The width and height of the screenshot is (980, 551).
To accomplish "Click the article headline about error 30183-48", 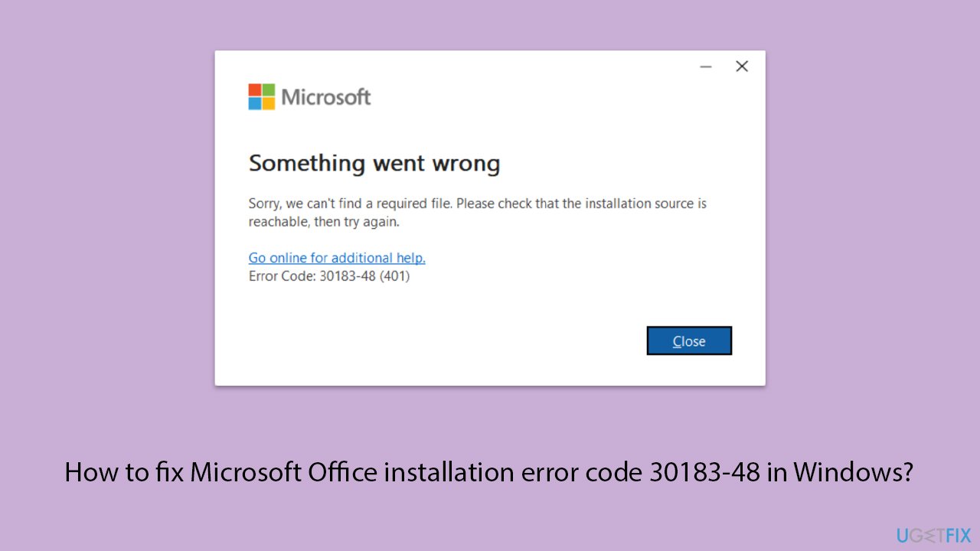I will pyautogui.click(x=489, y=472).
